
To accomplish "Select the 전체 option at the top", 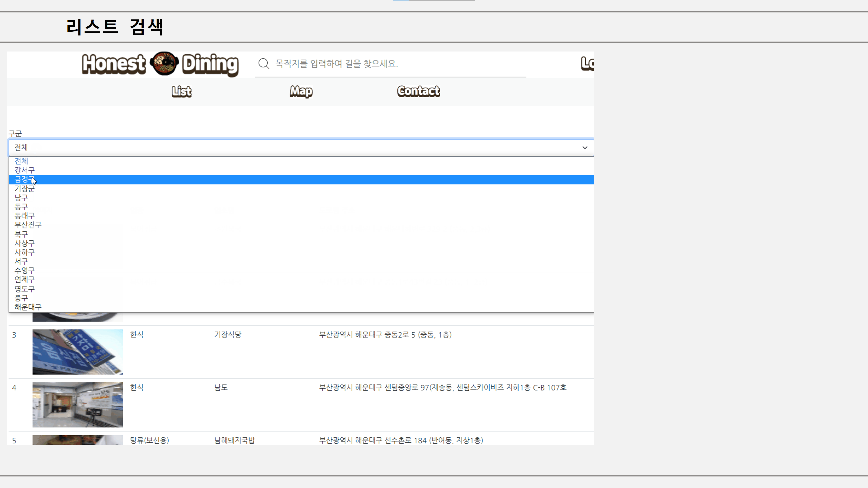I will pyautogui.click(x=21, y=161).
